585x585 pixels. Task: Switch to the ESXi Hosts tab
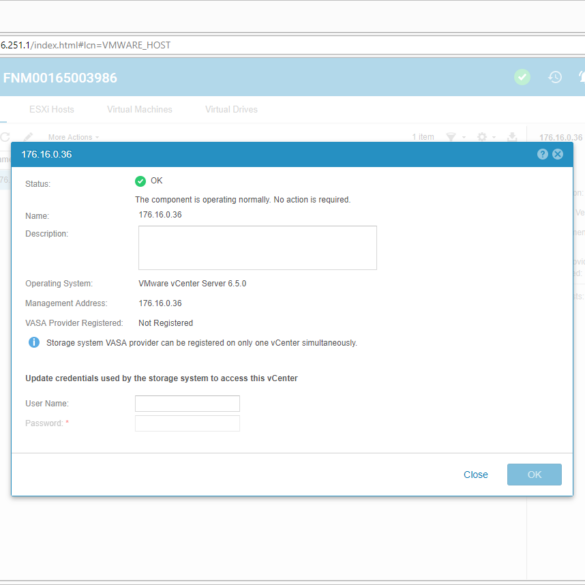click(52, 109)
